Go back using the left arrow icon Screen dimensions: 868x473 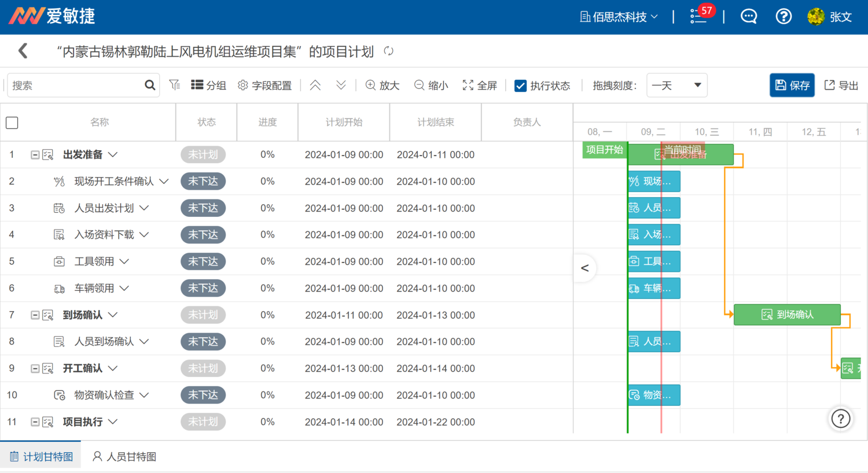pyautogui.click(x=23, y=51)
